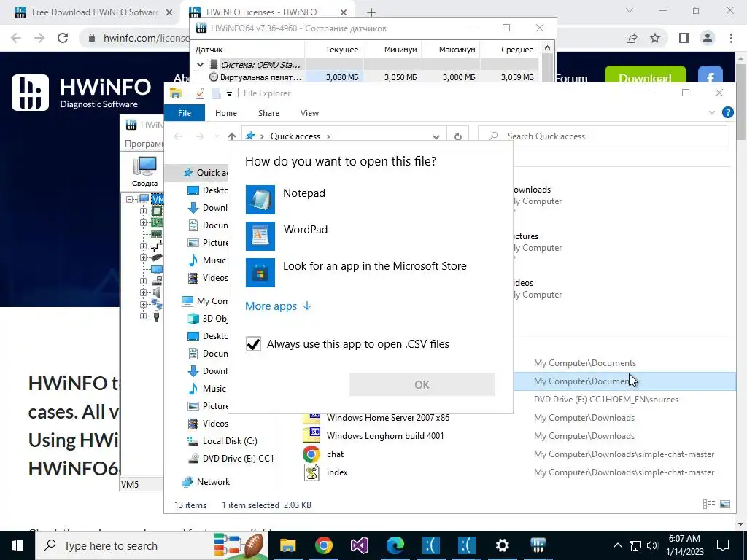Select the USB ports node icon in HWiNFO tree
747x560 pixels.
click(157, 316)
